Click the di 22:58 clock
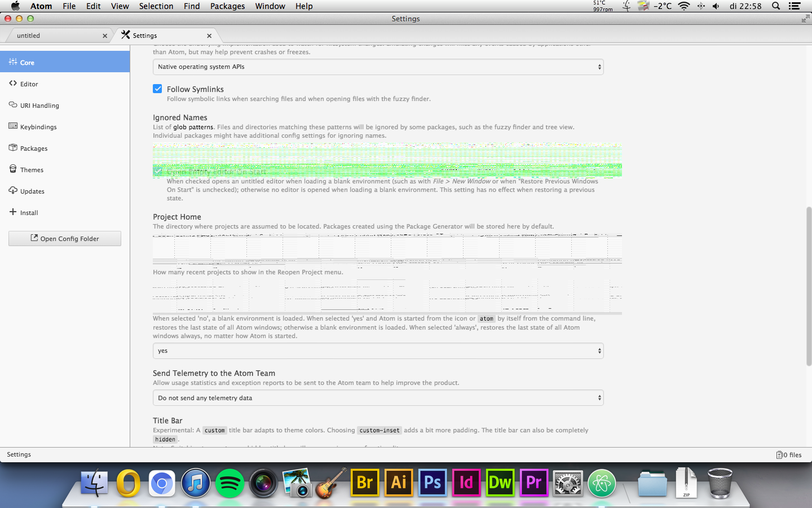The height and width of the screenshot is (508, 812). tap(745, 6)
